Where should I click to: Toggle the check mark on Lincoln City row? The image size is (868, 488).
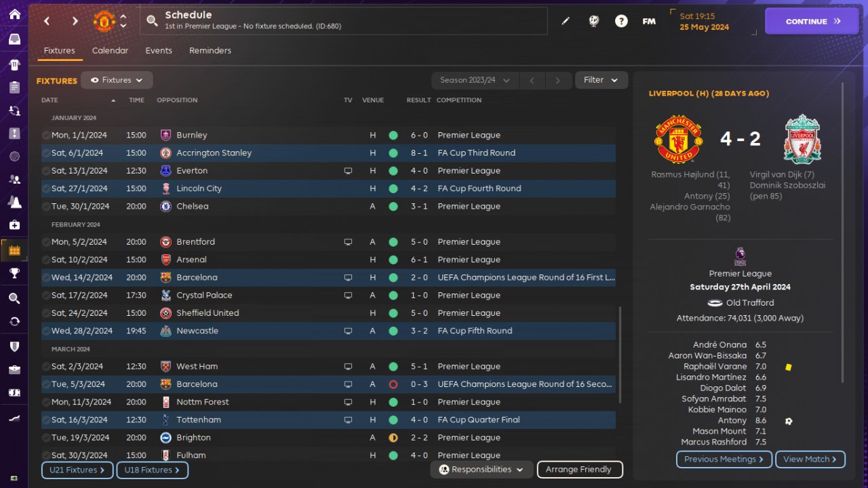click(45, 188)
